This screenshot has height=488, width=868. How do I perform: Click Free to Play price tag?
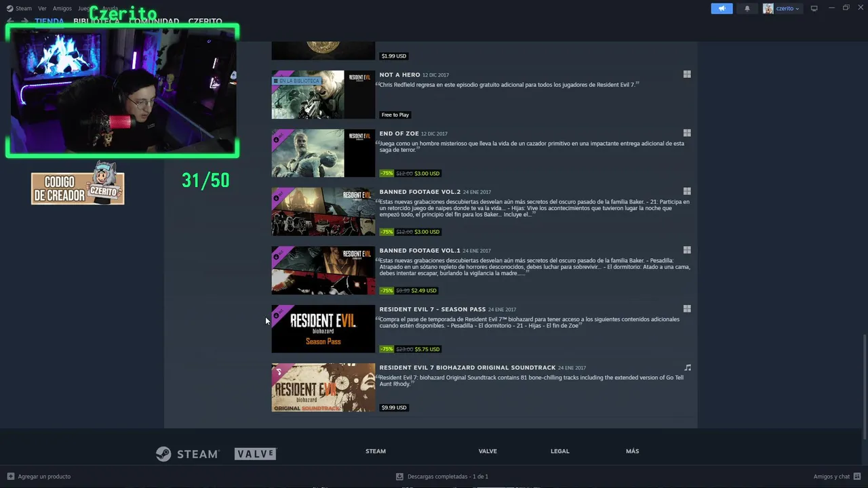coord(395,115)
